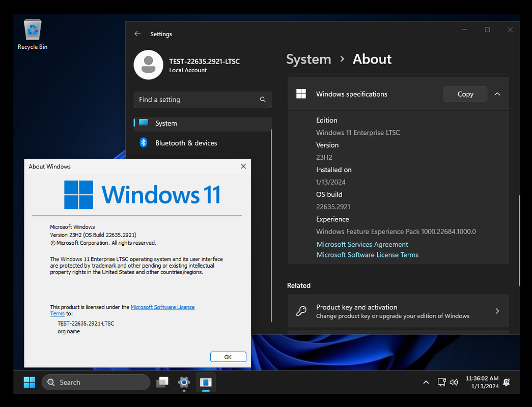The width and height of the screenshot is (532, 407).
Task: Click the Bluetooth icon in the sidebar
Action: 144,142
